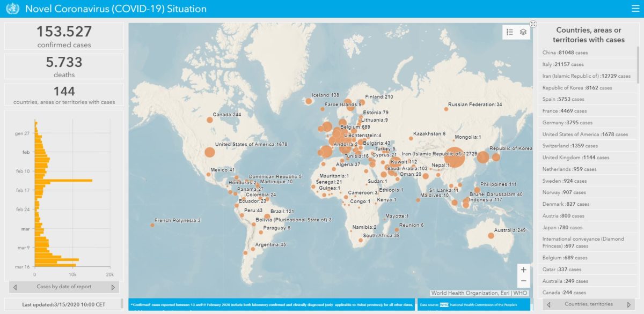Zoom in on the map

point(523,270)
